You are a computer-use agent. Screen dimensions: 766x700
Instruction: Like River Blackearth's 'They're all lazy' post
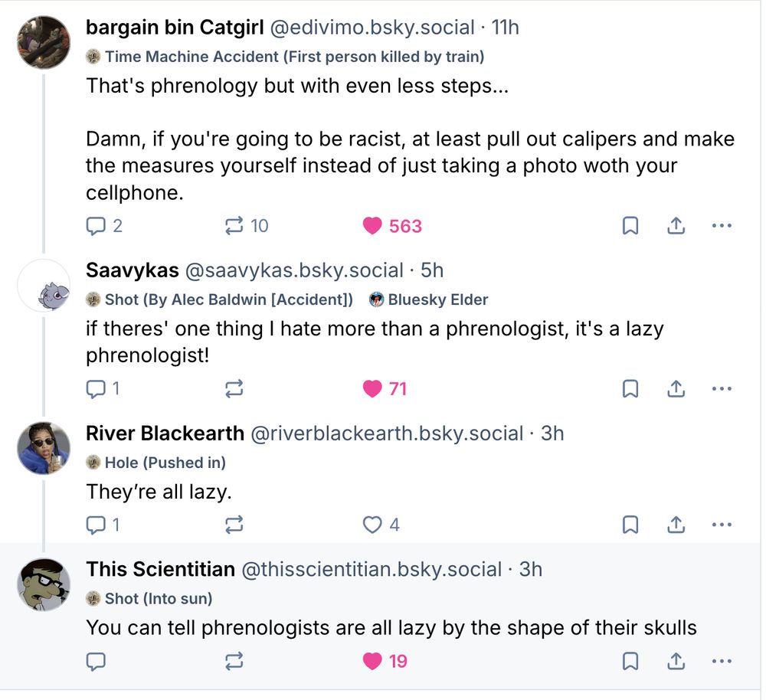373,525
